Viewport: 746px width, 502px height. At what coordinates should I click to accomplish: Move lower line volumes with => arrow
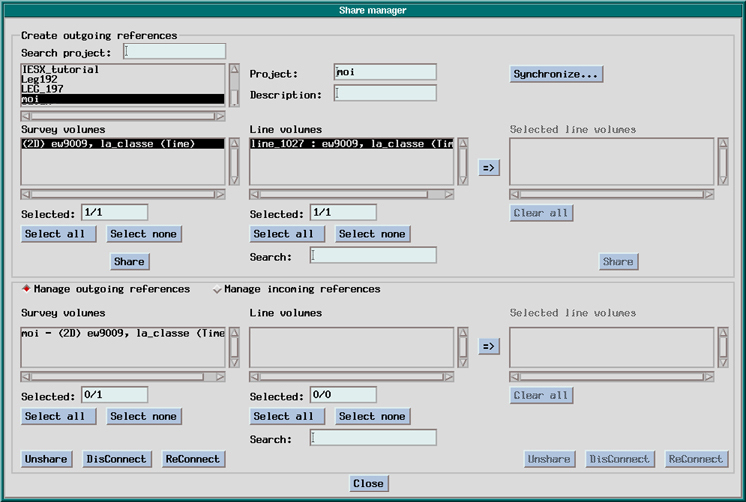[489, 346]
